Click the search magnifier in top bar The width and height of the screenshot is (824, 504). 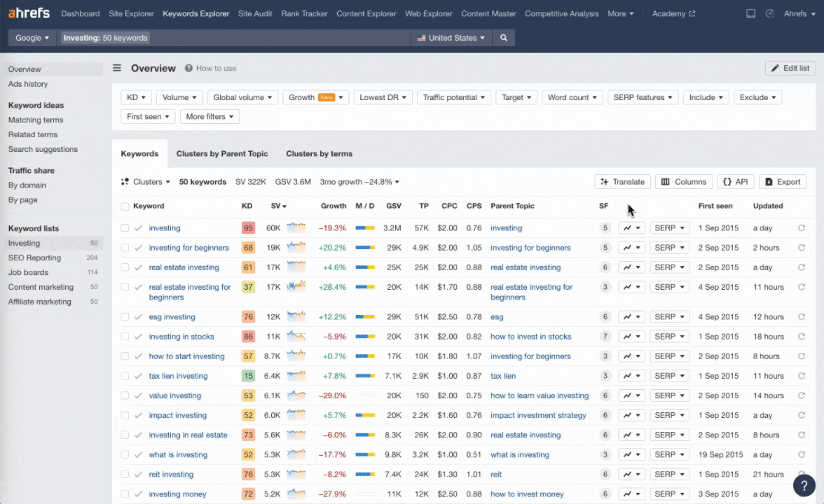pyautogui.click(x=503, y=38)
